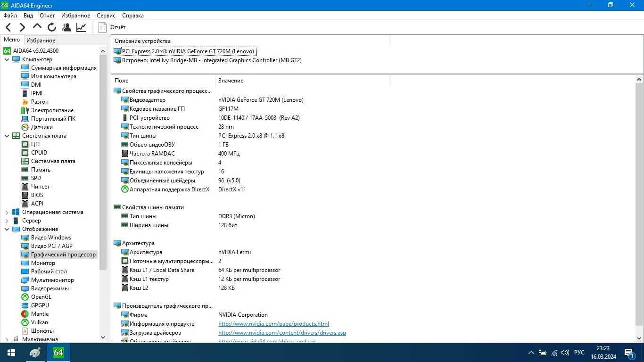This screenshot has height=362, width=644.
Task: Expand the Мультимедиа tree node
Action: [x=7, y=339]
